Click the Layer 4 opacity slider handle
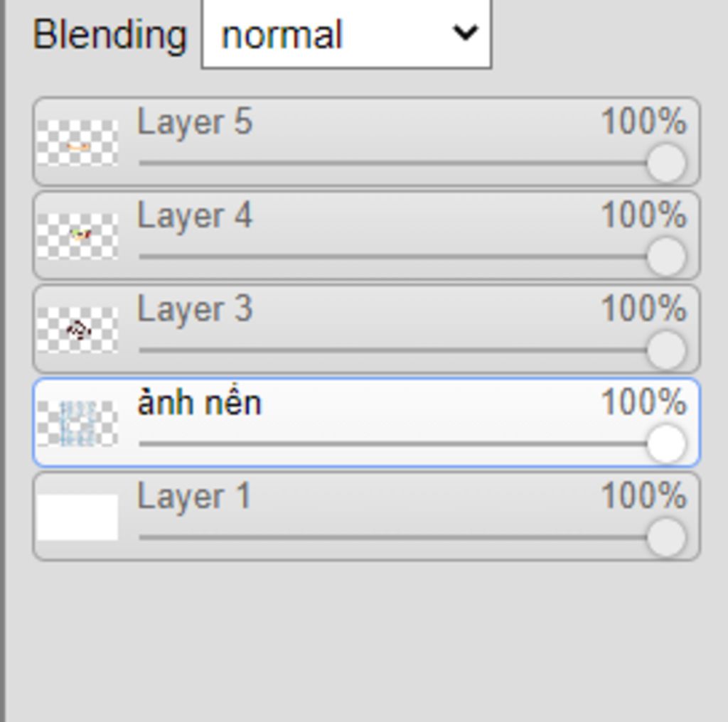This screenshot has width=728, height=722. [666, 257]
